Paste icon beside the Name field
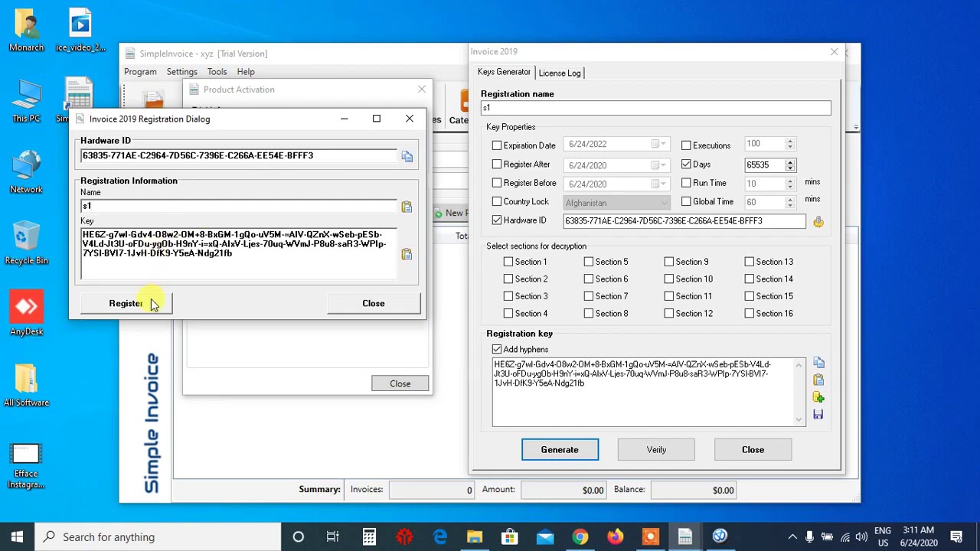 pos(407,207)
